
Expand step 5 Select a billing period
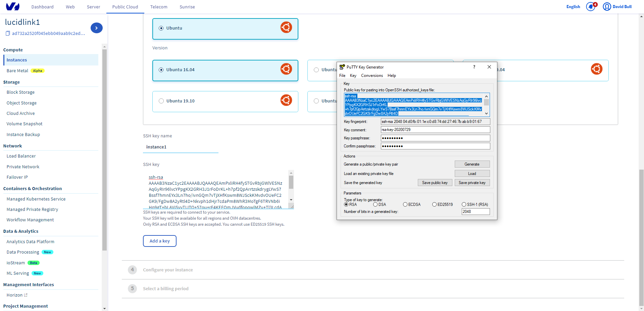pyautogui.click(x=166, y=289)
